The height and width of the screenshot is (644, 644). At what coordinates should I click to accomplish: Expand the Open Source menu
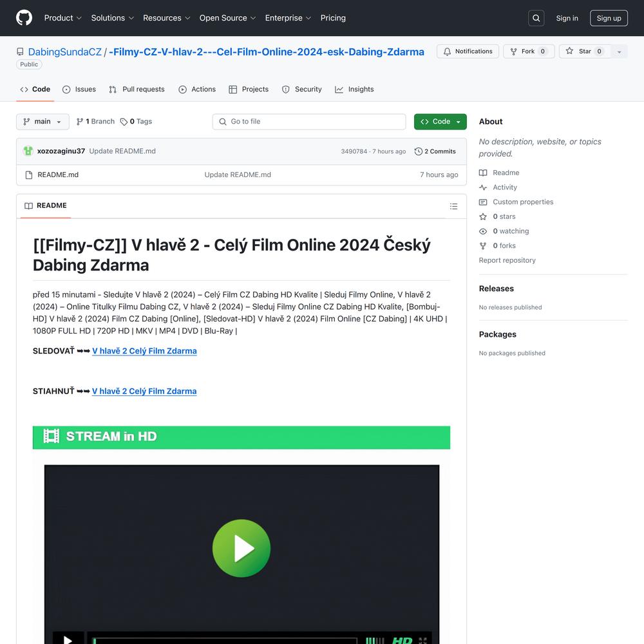(227, 18)
